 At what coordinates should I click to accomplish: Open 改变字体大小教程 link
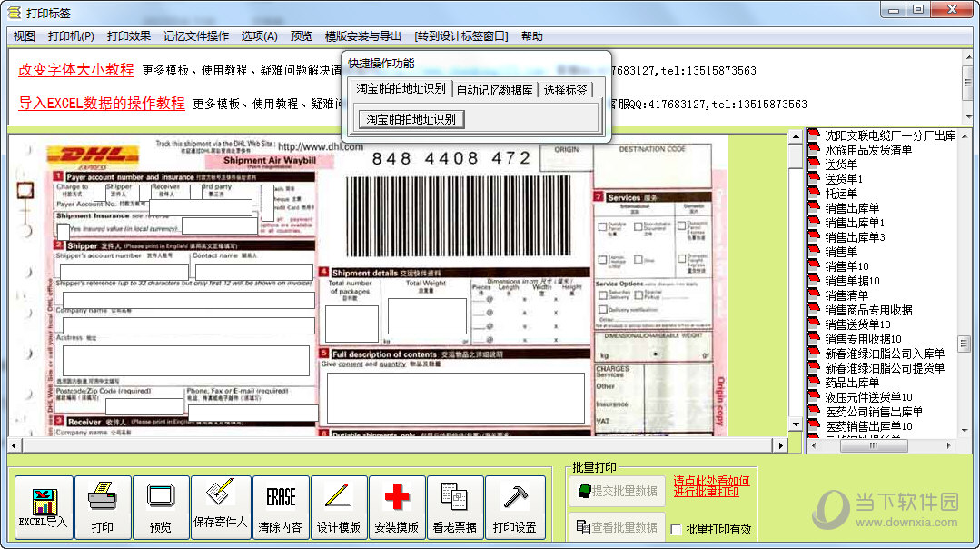[x=76, y=69]
